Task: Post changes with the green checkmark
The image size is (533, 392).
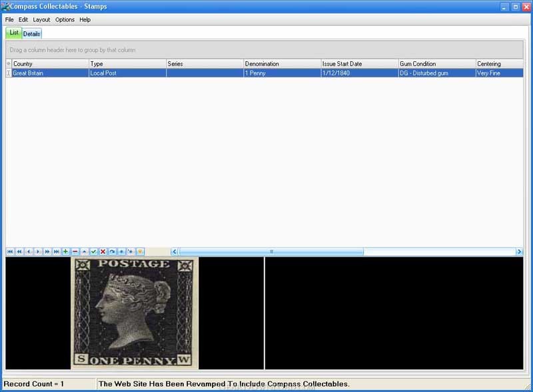Action: [x=93, y=252]
